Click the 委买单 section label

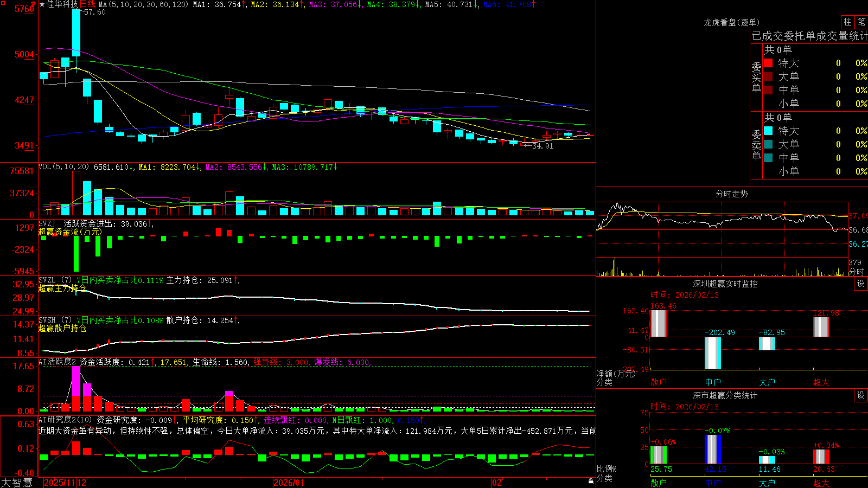tap(756, 77)
